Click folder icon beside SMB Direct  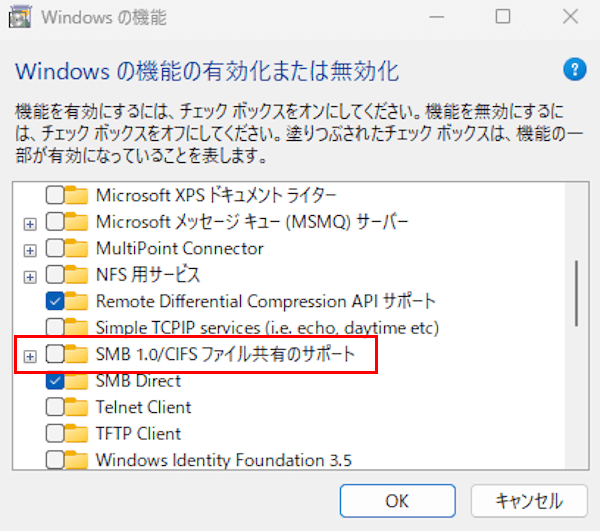[77, 381]
